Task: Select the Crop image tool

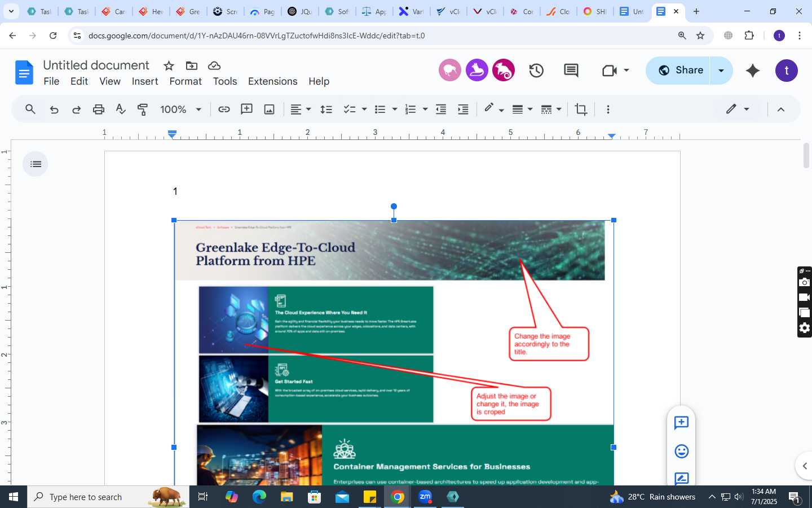Action: tap(581, 110)
